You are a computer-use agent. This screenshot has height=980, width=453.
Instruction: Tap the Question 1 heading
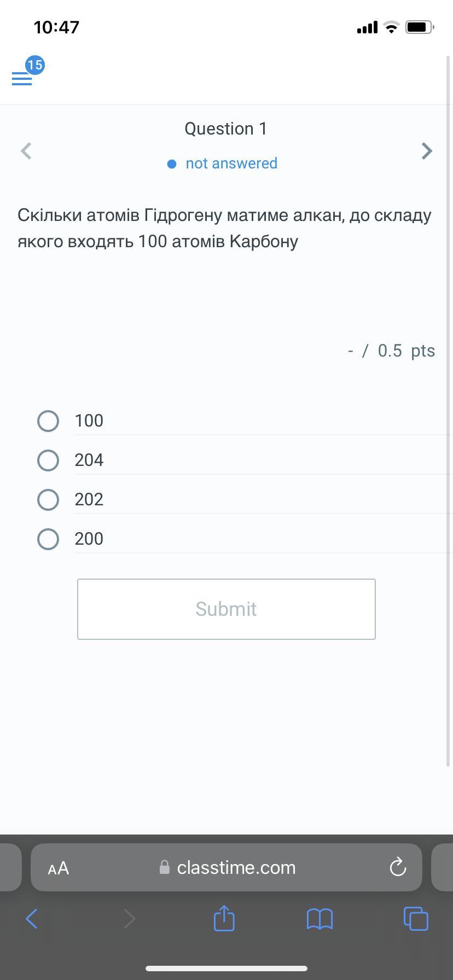(225, 129)
